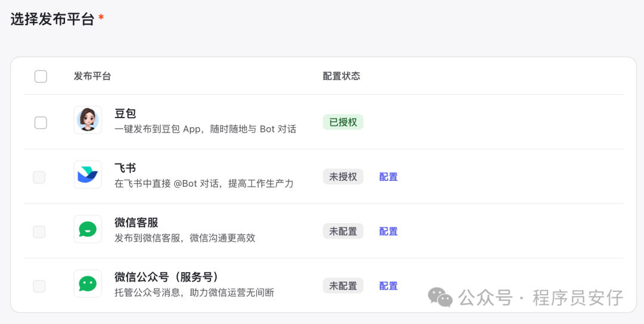Check the 微信公众号（服务号）checkbox
644x324 pixels.
click(39, 286)
